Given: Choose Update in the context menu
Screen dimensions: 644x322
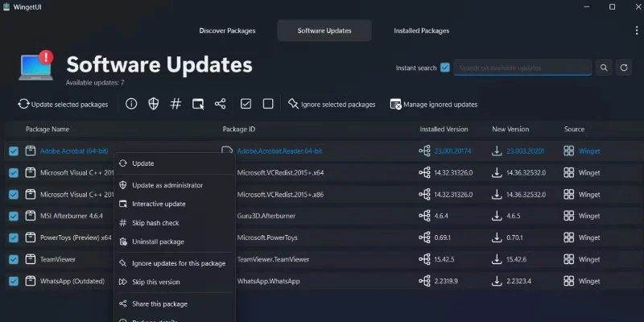Looking at the screenshot, I should 174,163.
